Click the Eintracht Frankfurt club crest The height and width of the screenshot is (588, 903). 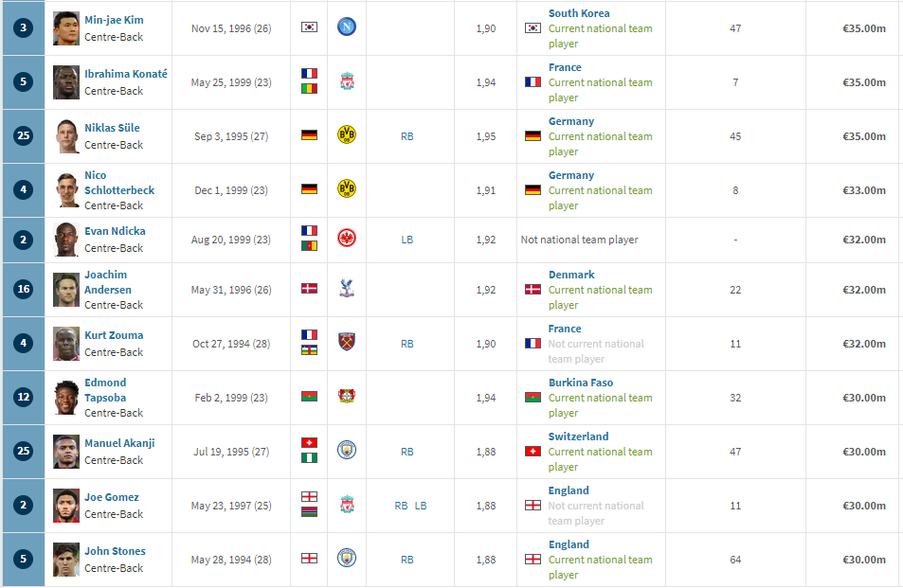point(346,239)
